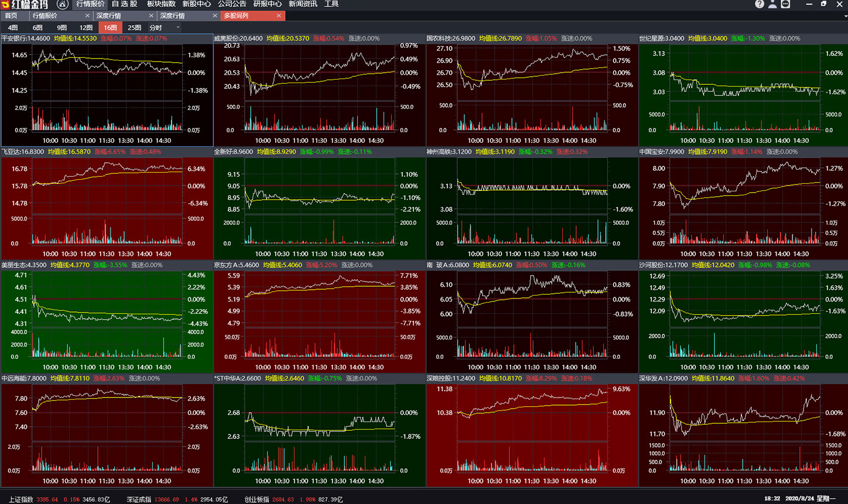Click the 创业板指 status bar entry
Image resolution: width=848 pixels, height=504 pixels.
pos(294,499)
